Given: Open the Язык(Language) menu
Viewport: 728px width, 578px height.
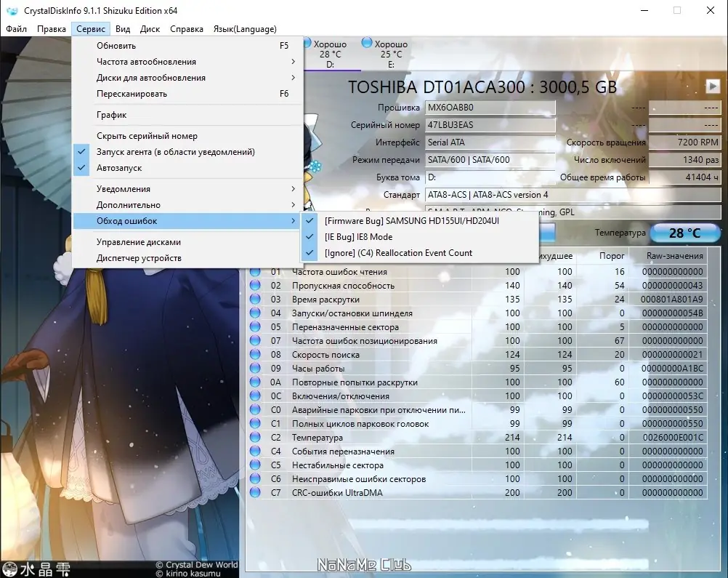Looking at the screenshot, I should coord(245,29).
